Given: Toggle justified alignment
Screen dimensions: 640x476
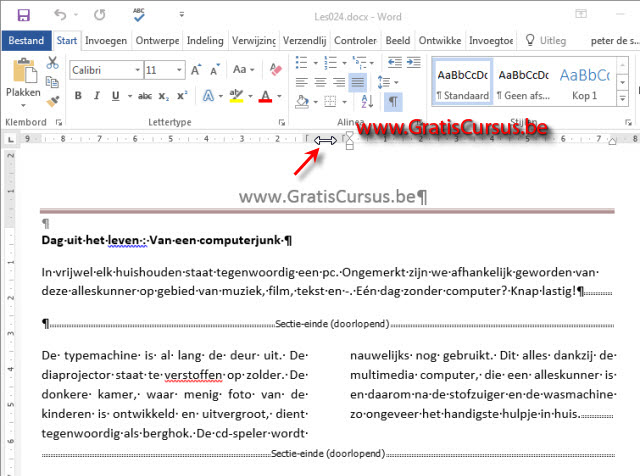Looking at the screenshot, I should pyautogui.click(x=358, y=82).
